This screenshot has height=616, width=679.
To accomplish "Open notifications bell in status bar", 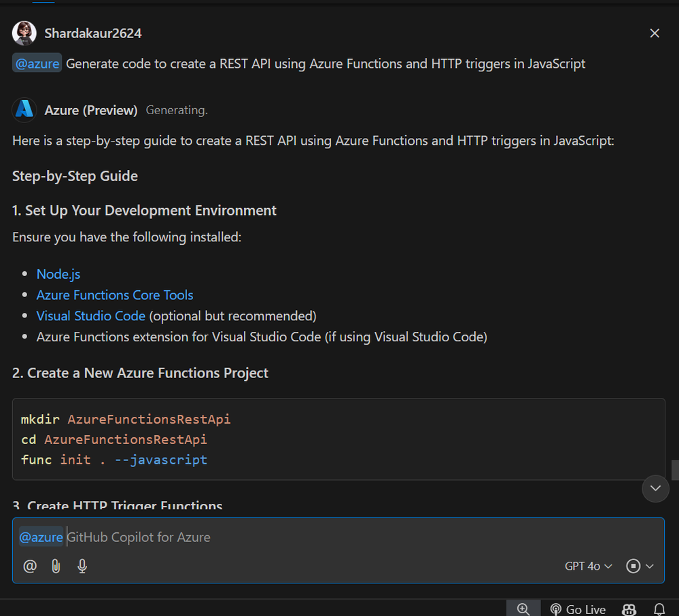I will pyautogui.click(x=659, y=609).
